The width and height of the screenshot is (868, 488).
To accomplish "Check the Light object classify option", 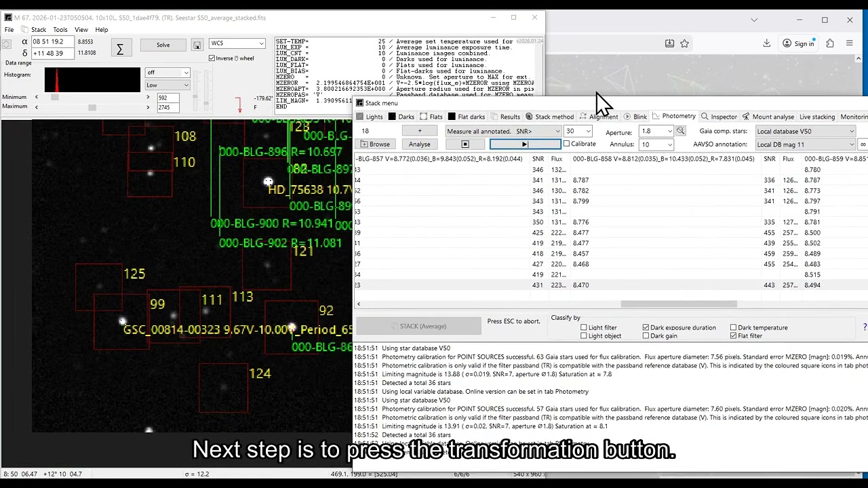I will 584,336.
